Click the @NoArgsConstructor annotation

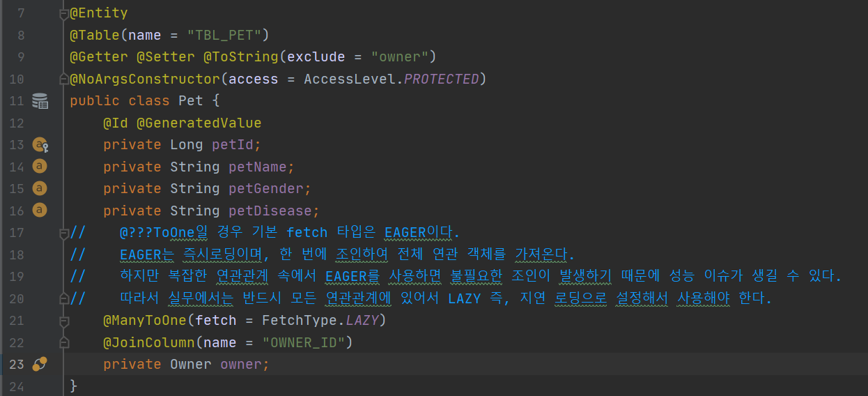(145, 79)
